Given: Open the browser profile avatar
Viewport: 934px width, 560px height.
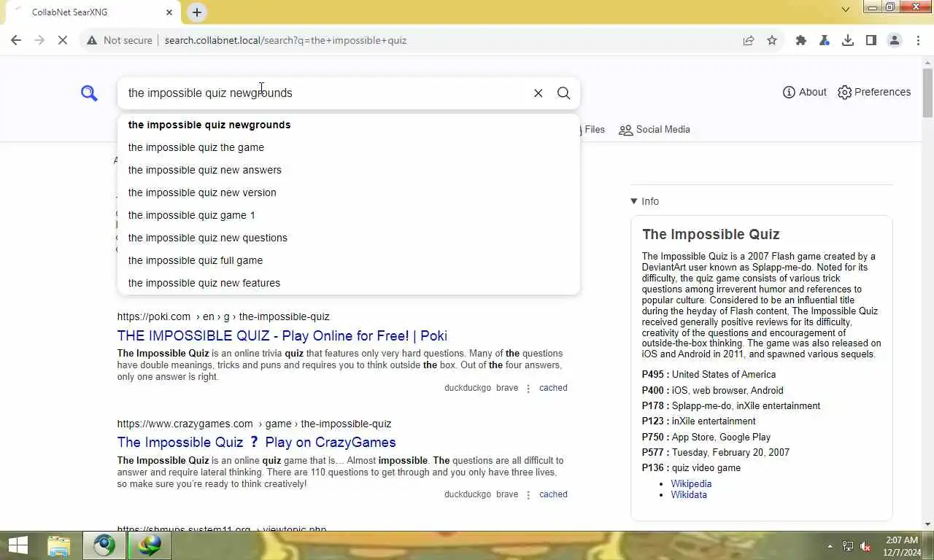Looking at the screenshot, I should (x=895, y=40).
